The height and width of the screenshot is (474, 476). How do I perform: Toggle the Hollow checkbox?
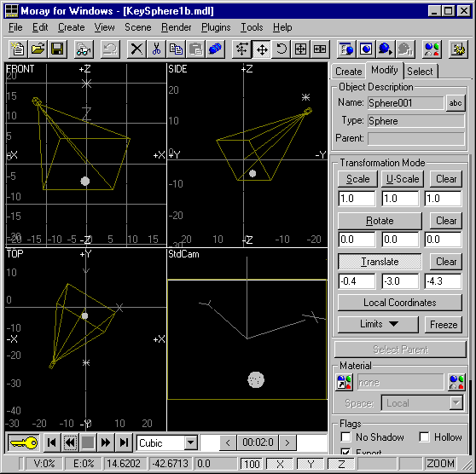[424, 437]
